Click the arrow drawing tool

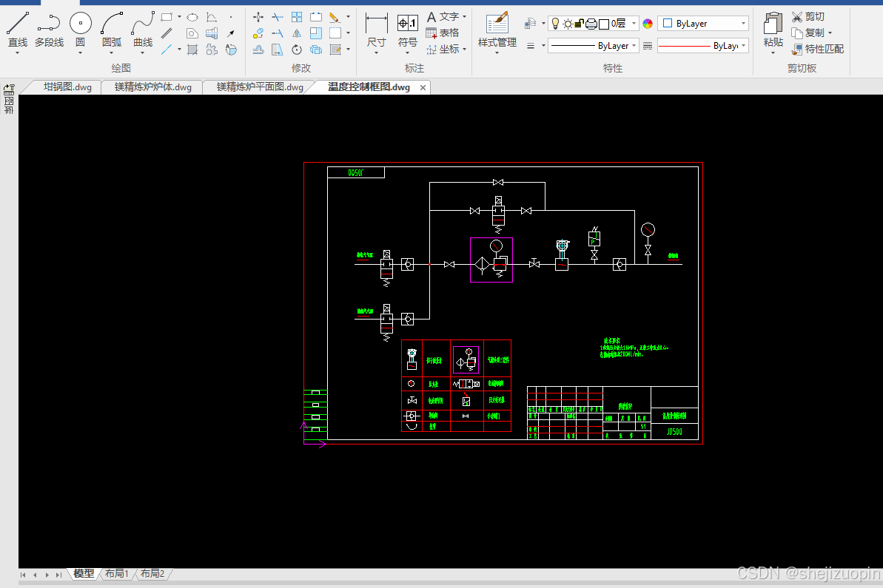coord(231,33)
